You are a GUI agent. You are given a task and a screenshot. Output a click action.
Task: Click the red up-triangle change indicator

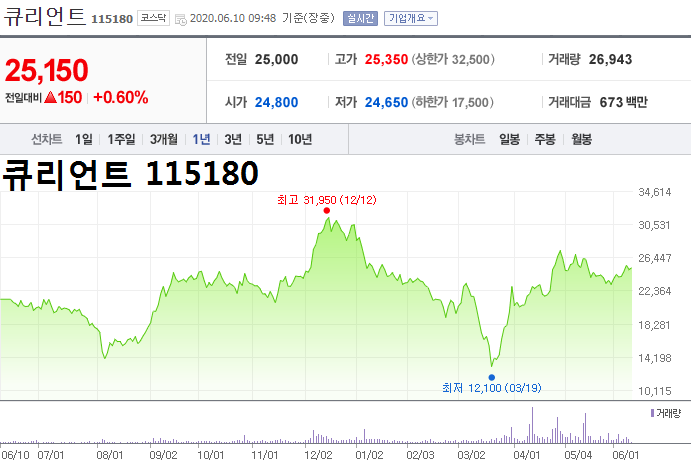[x=51, y=97]
